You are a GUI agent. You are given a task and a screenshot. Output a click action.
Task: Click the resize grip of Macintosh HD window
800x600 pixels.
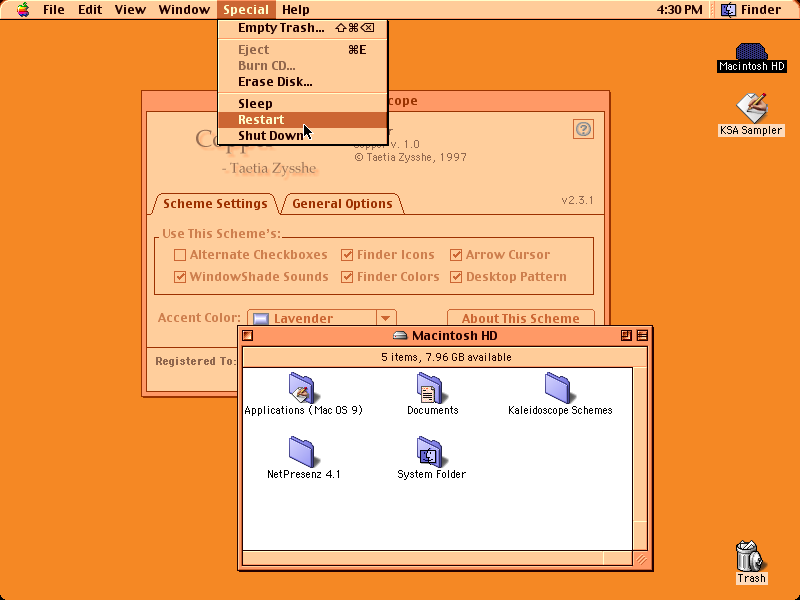click(641, 559)
